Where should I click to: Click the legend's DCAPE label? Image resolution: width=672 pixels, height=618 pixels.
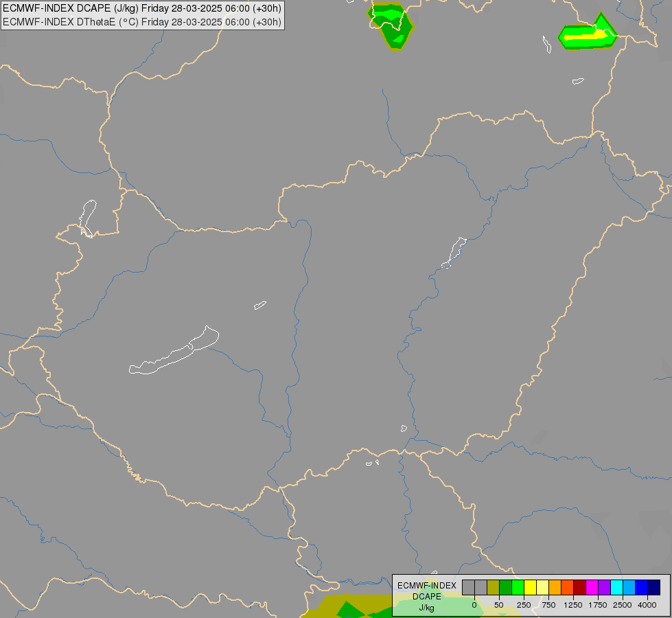pos(427,597)
